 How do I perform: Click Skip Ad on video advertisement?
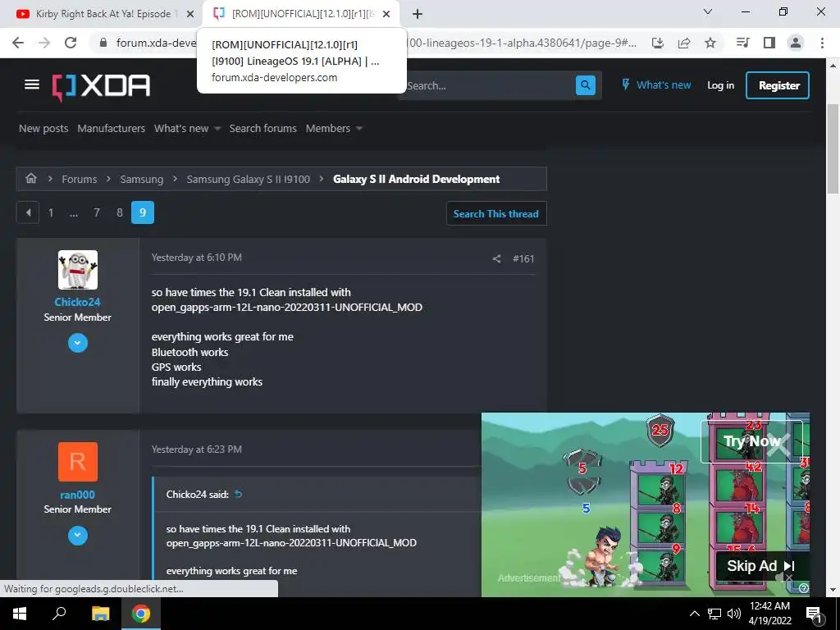(760, 566)
